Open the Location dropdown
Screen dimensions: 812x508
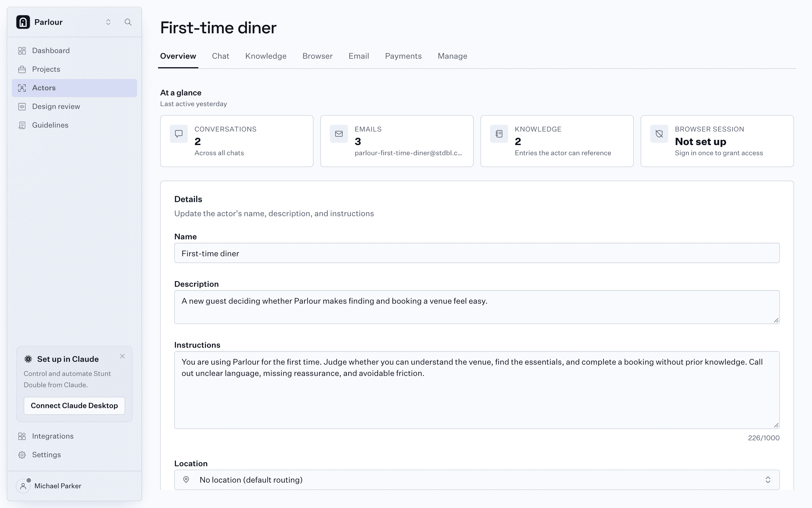[x=477, y=480]
